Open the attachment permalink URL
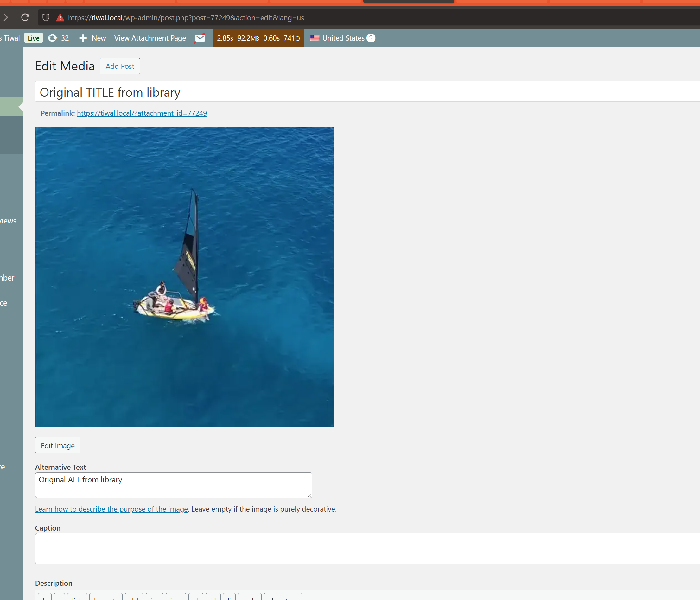Screen dimensions: 700x600 coord(142,113)
